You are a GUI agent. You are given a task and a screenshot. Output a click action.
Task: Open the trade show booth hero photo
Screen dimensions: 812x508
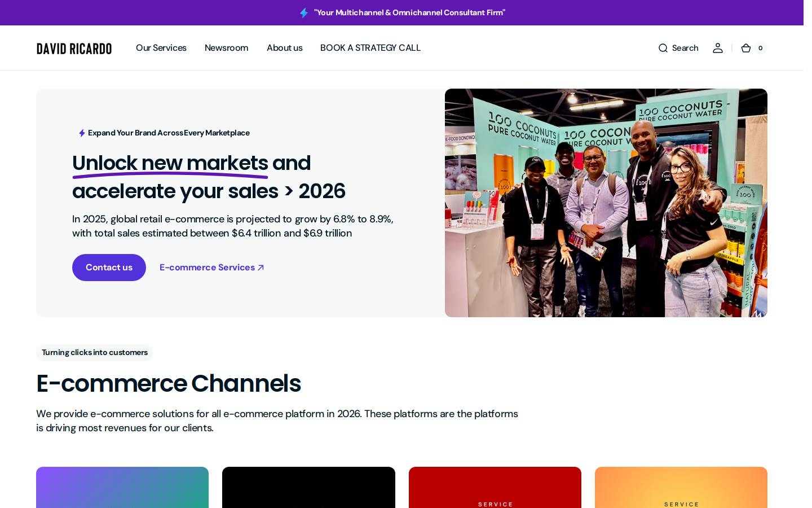click(606, 203)
